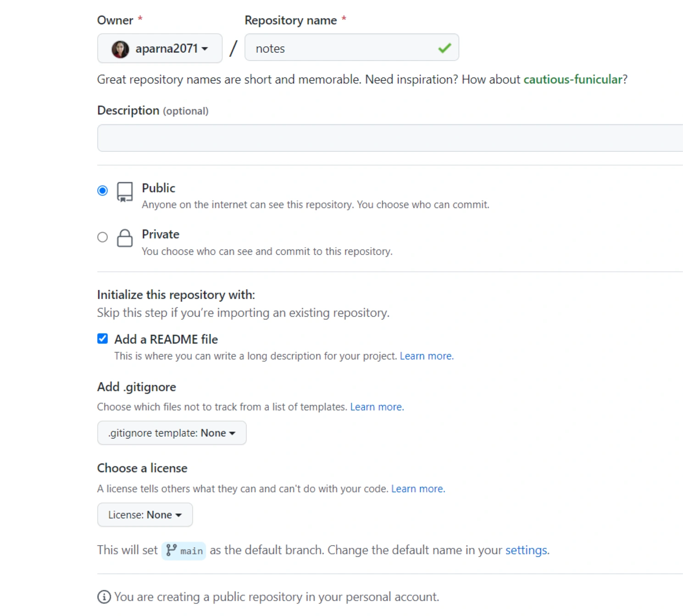Image resolution: width=683 pixels, height=616 pixels.
Task: Click the Public repository book icon
Action: [x=125, y=192]
